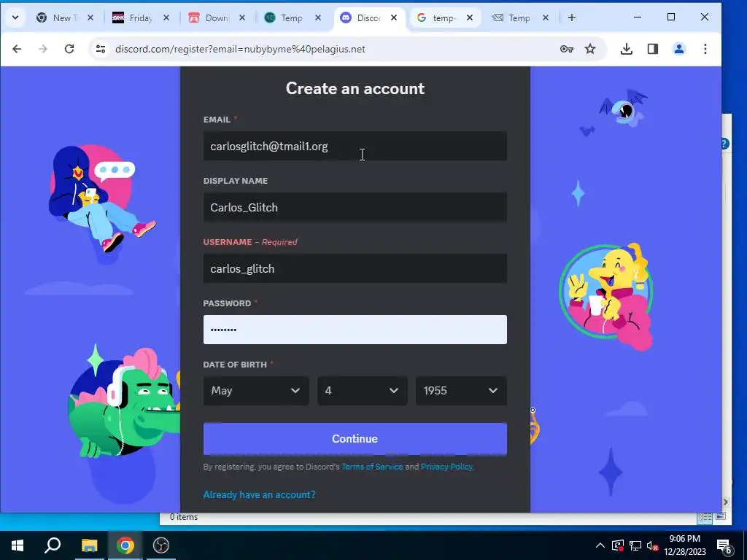
Task: Open the notification center icon
Action: (724, 545)
